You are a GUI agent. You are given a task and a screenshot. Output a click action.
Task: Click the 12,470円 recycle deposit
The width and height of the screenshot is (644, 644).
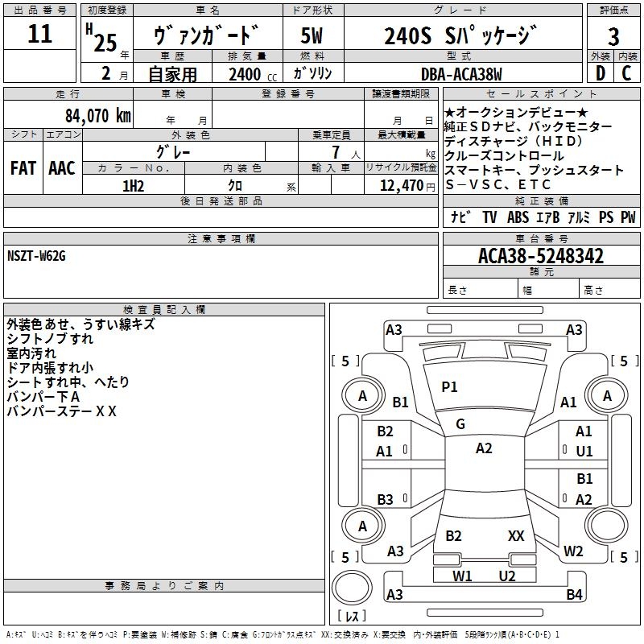pyautogui.click(x=407, y=186)
